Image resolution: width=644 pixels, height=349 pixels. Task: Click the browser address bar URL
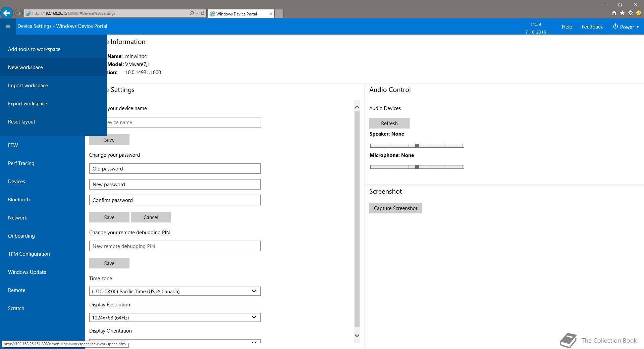74,13
